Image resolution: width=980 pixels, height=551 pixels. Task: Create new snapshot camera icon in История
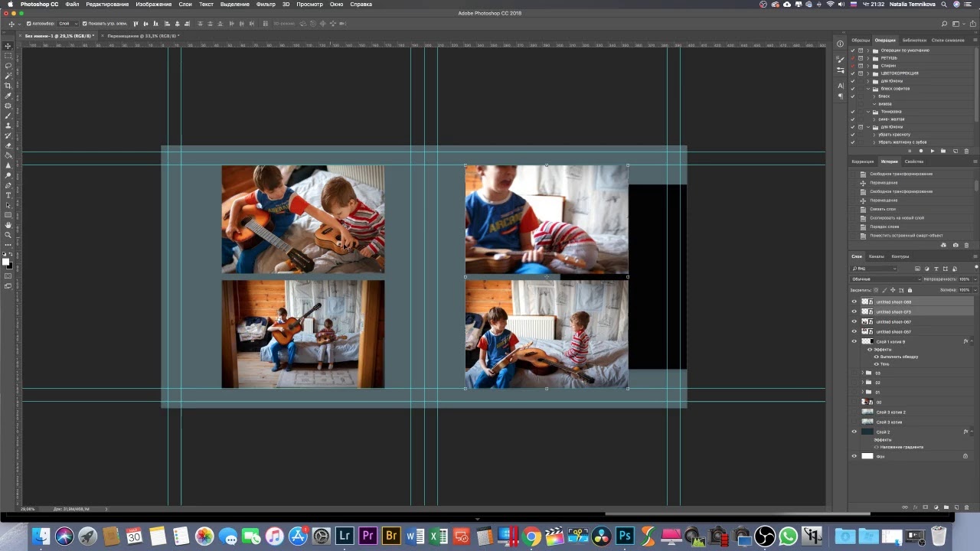(955, 245)
